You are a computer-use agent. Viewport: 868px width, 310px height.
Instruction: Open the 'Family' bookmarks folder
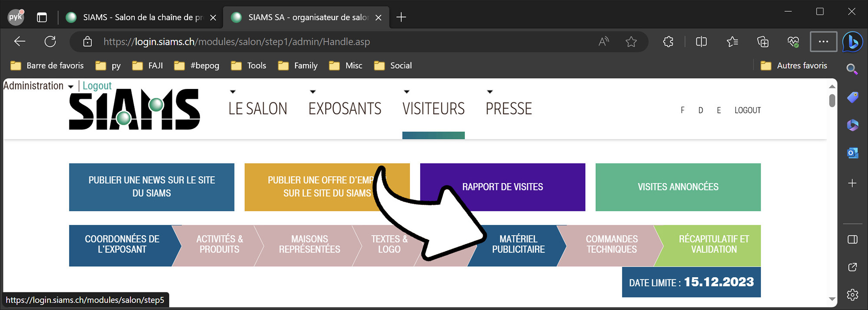coord(298,66)
